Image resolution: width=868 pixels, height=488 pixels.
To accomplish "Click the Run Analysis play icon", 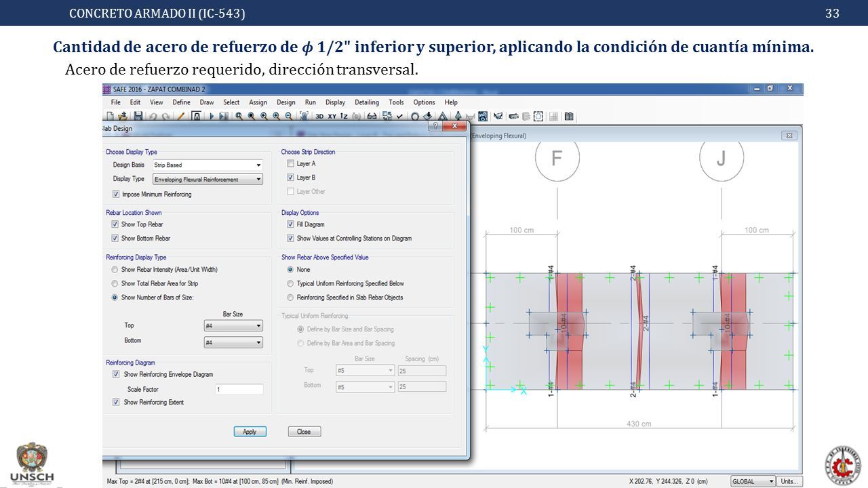I will [x=212, y=116].
